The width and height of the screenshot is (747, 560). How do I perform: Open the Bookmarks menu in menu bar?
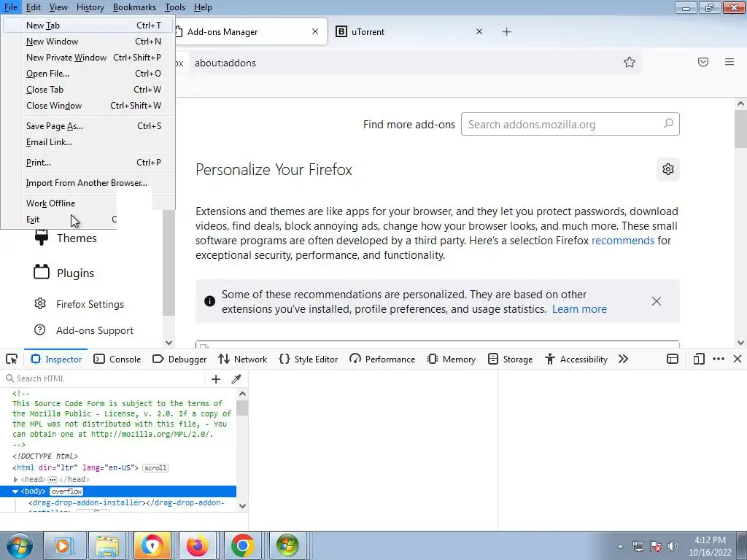[x=134, y=7]
